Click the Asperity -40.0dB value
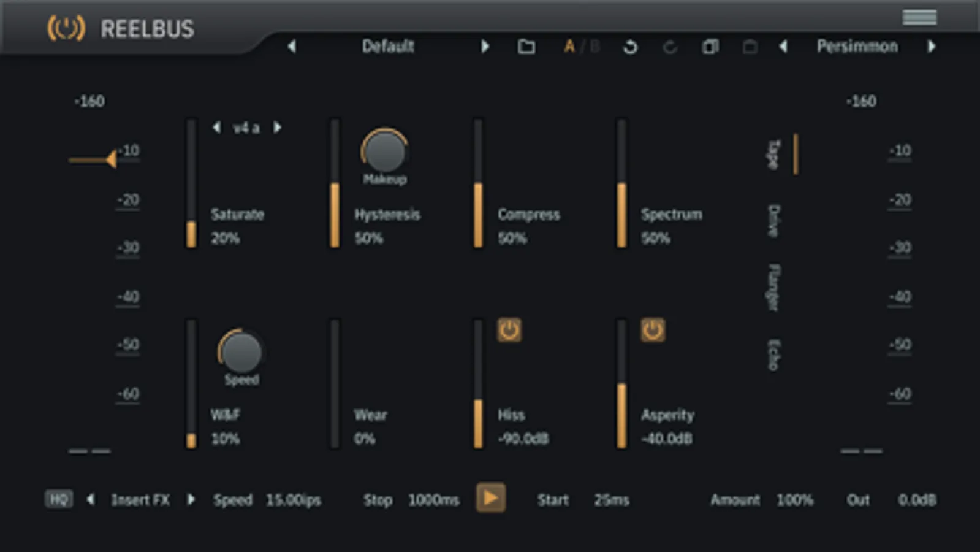 click(666, 439)
